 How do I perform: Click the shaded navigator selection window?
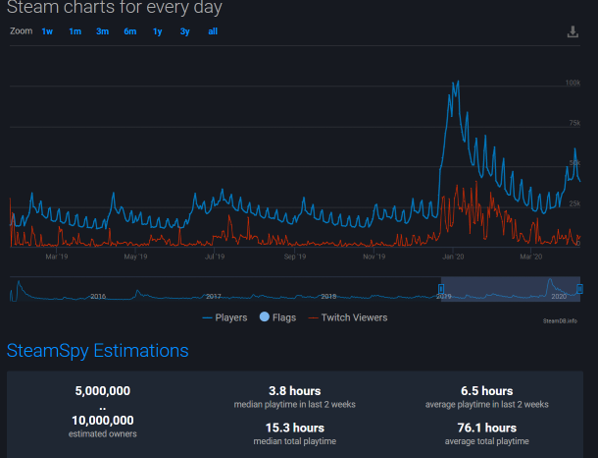coord(510,289)
